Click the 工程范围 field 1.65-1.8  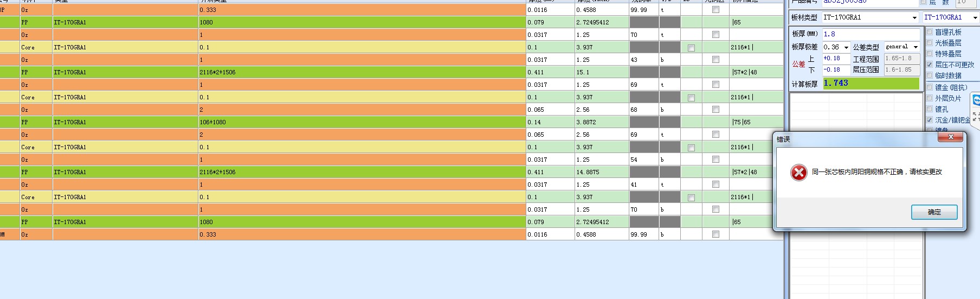[902, 59]
